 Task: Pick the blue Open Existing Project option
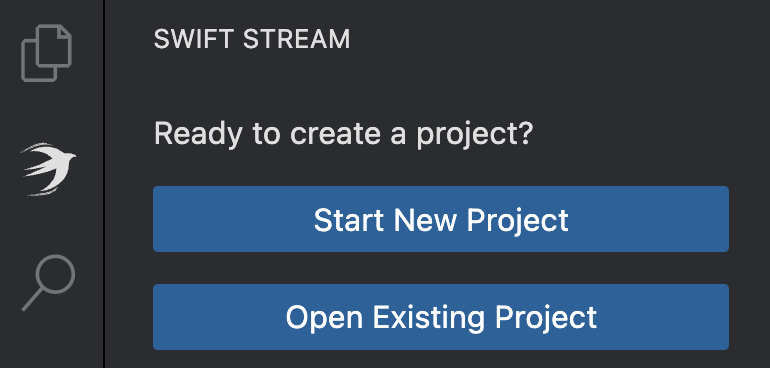click(440, 317)
